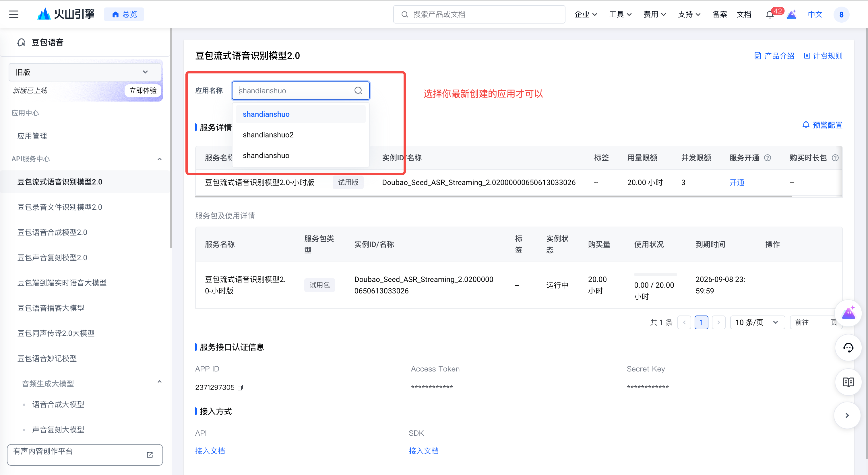Click the 立即体验 button for the new version
Image resolution: width=868 pixels, height=475 pixels.
point(143,90)
